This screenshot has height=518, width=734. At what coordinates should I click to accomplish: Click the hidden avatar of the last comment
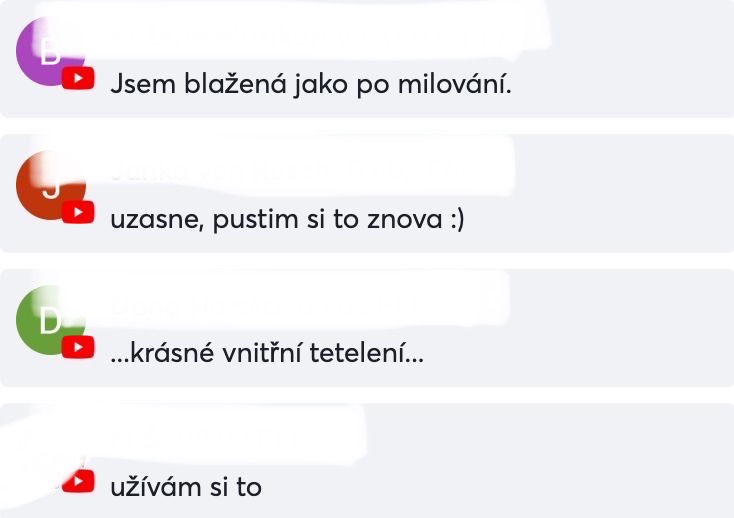click(51, 454)
